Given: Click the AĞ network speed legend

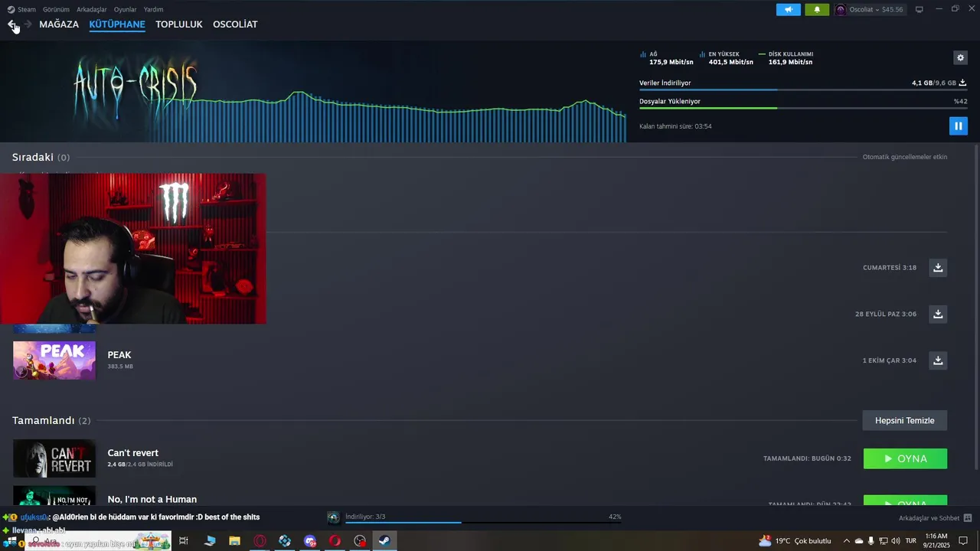Looking at the screenshot, I should (667, 58).
